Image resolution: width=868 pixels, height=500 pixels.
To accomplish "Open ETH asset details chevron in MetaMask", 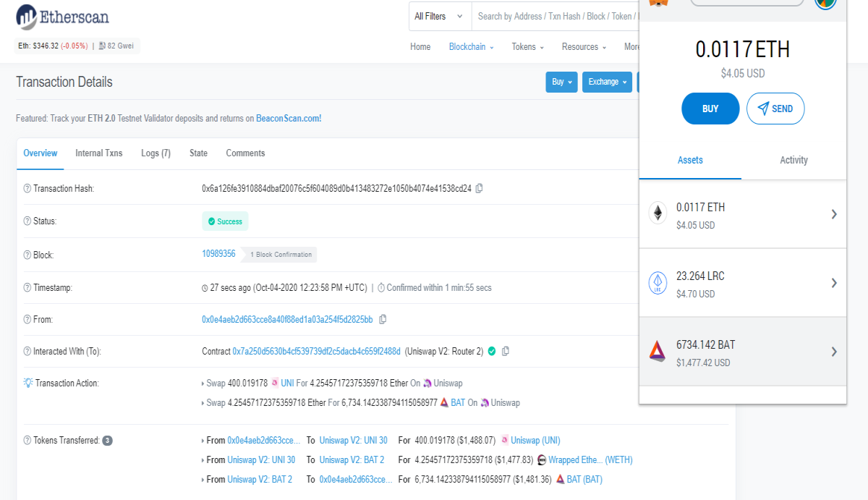I will 834,214.
